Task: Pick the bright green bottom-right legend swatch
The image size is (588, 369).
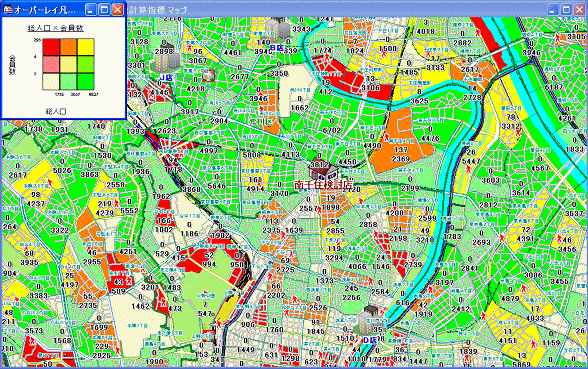Action: [x=86, y=81]
